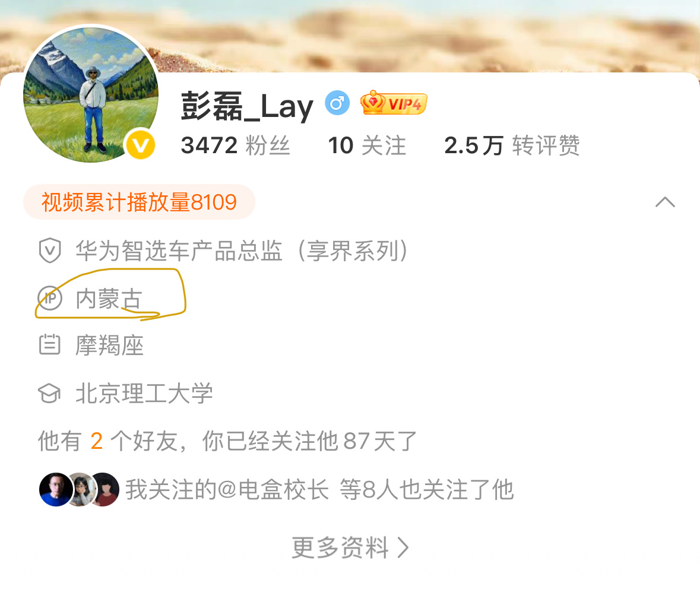Tap the 2.5万 转评赞 stat
The height and width of the screenshot is (589, 700).
click(512, 145)
